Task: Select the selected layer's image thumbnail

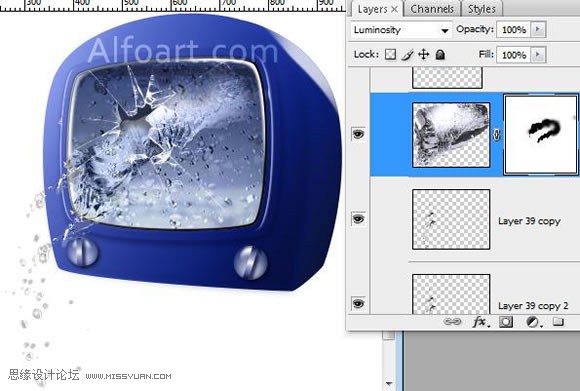Action: (451, 135)
